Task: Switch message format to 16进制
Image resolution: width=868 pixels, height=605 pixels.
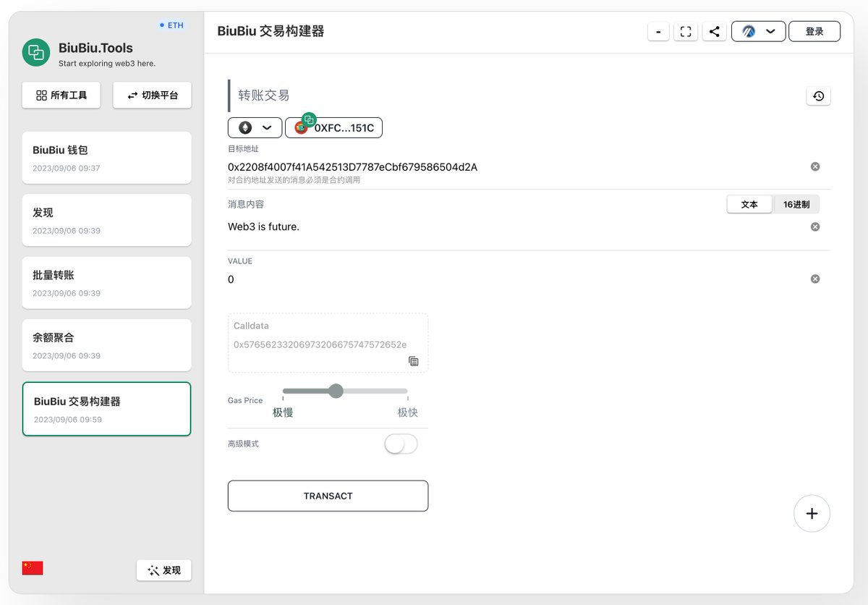Action: 796,205
